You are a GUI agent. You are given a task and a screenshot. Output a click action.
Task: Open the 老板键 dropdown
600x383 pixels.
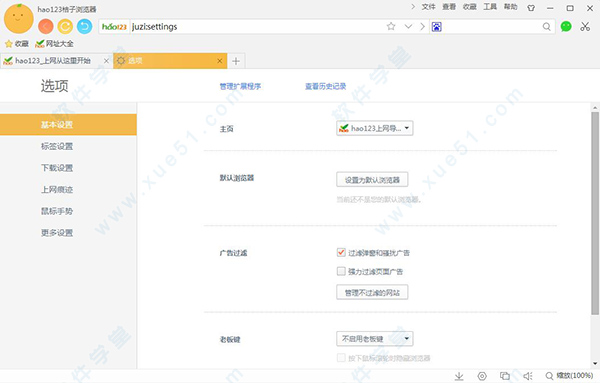point(375,339)
